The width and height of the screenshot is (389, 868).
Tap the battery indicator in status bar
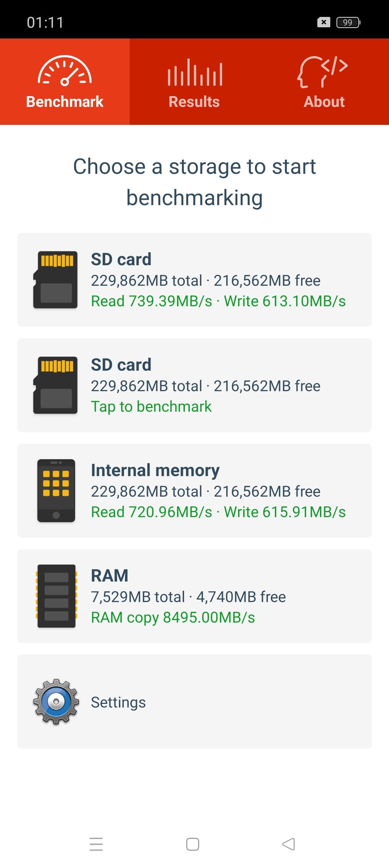348,22
